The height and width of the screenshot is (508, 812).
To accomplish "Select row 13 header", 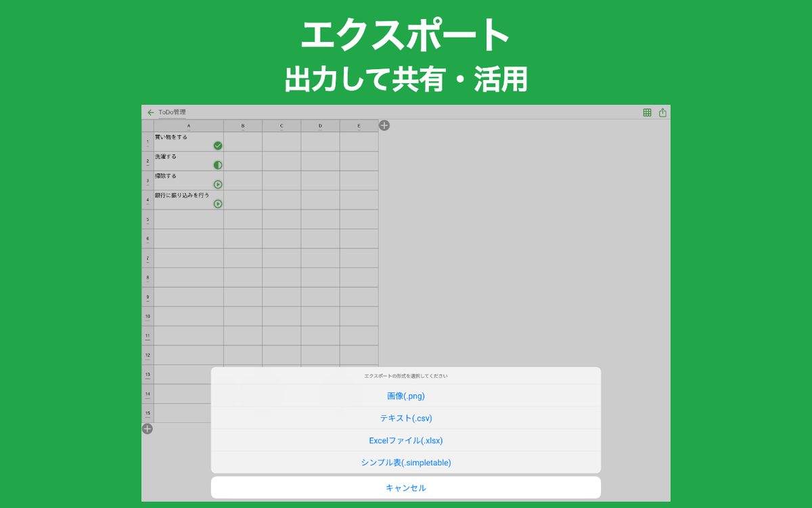I will (148, 375).
